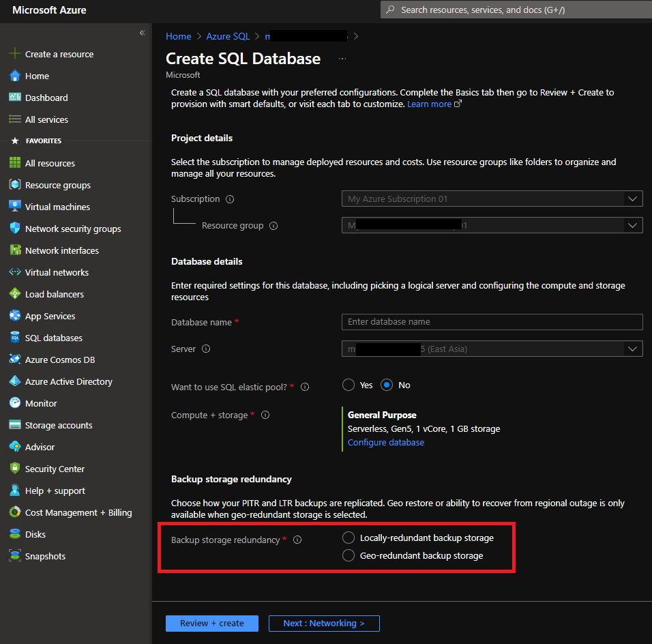Click the Load balancers diamond icon
652x644 pixels.
click(x=15, y=294)
